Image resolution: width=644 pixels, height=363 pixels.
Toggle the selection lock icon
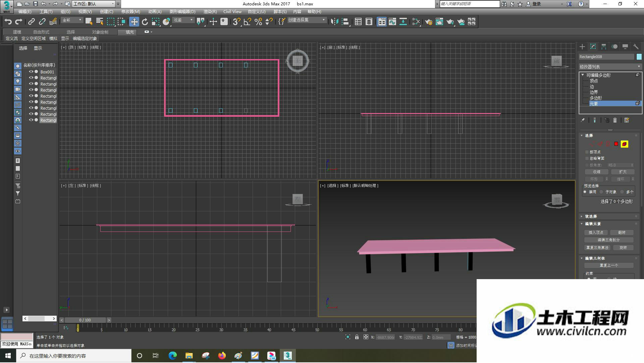pos(357,338)
